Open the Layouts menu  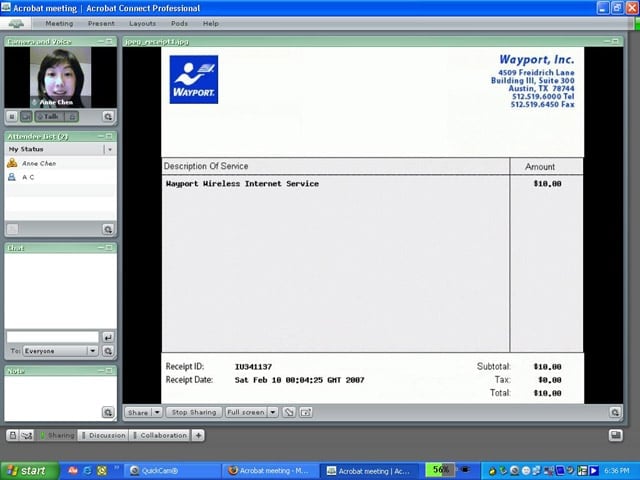pyautogui.click(x=142, y=24)
